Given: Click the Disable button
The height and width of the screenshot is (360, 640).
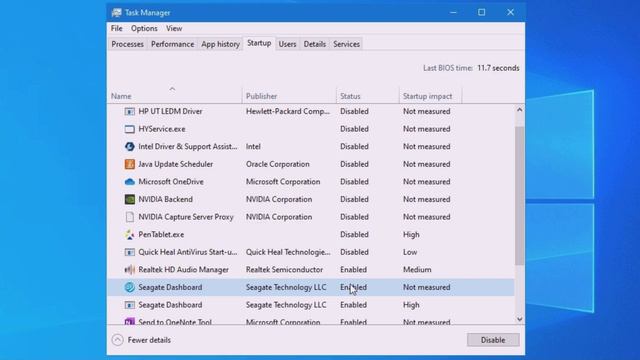Looking at the screenshot, I should point(493,340).
